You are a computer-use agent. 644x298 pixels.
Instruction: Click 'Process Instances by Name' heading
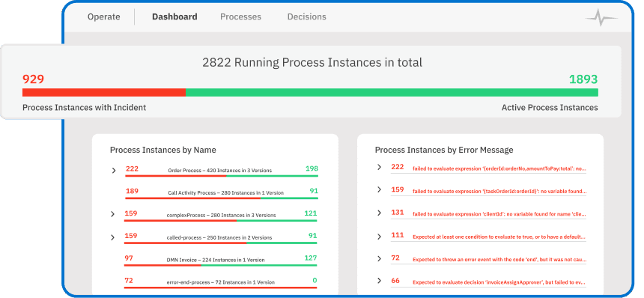point(163,150)
